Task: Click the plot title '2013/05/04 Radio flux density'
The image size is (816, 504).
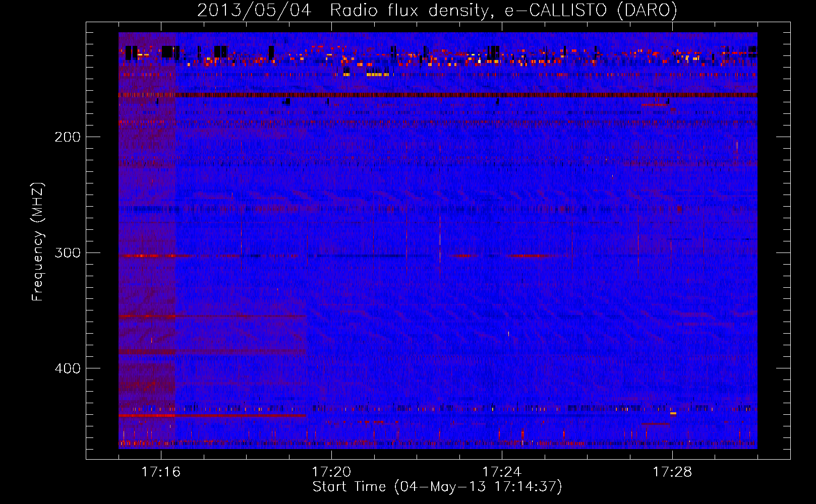Action: tap(343, 11)
